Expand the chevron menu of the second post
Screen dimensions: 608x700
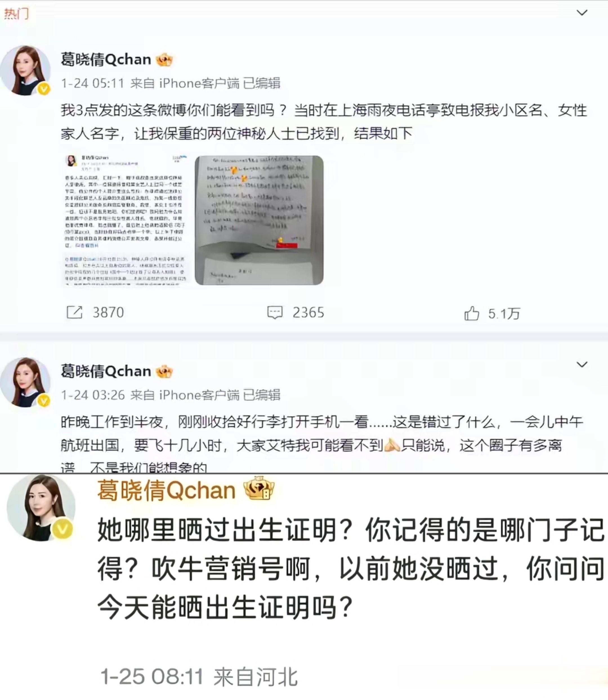pyautogui.click(x=582, y=365)
